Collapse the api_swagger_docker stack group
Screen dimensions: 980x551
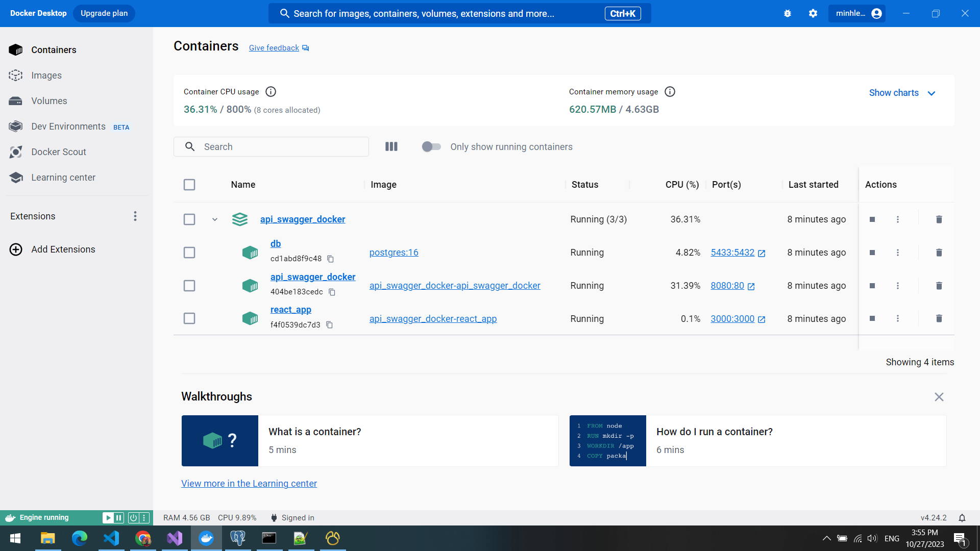(215, 219)
